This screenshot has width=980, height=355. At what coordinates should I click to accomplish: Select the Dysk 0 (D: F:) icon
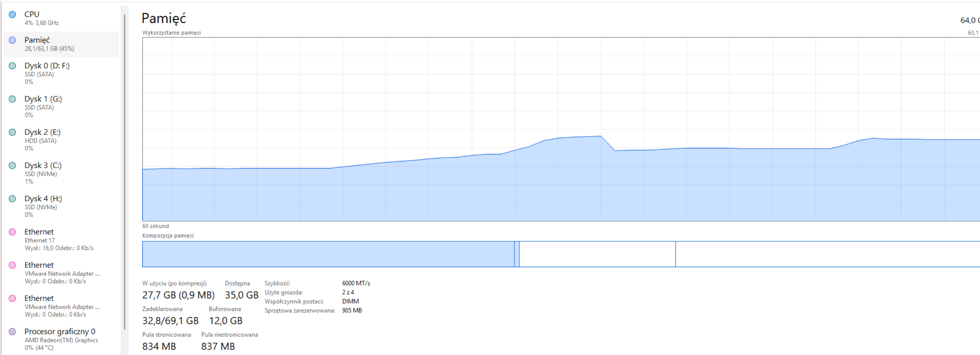click(12, 66)
